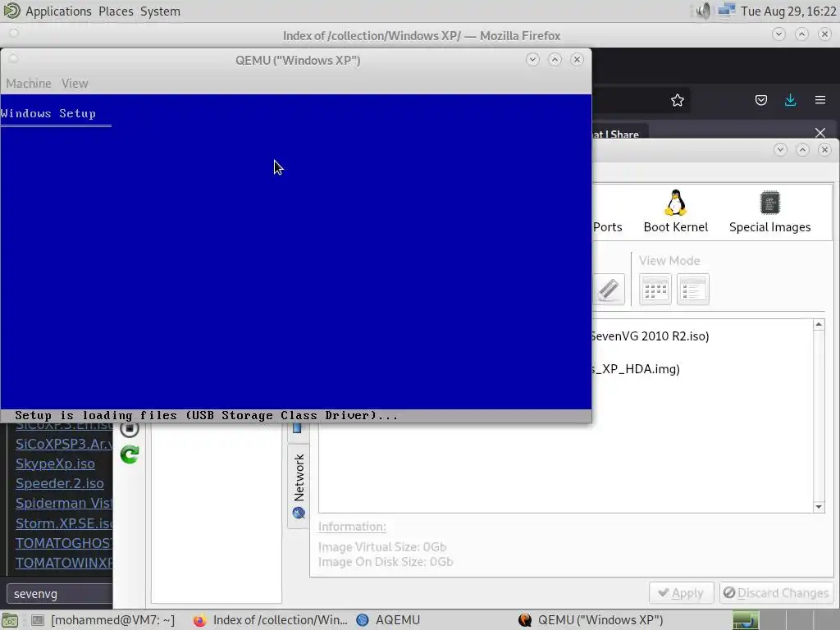
Task: Click the Pocket save icon in Firefox
Action: coord(760,100)
